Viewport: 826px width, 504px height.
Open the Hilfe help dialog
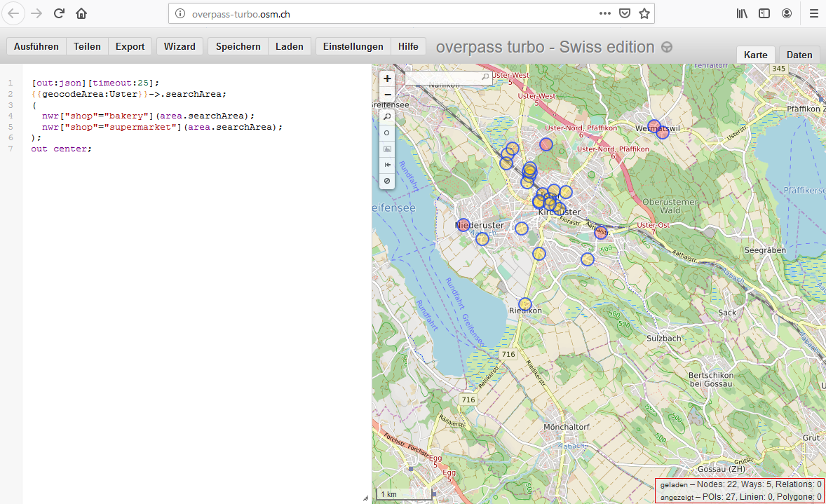[x=408, y=46]
